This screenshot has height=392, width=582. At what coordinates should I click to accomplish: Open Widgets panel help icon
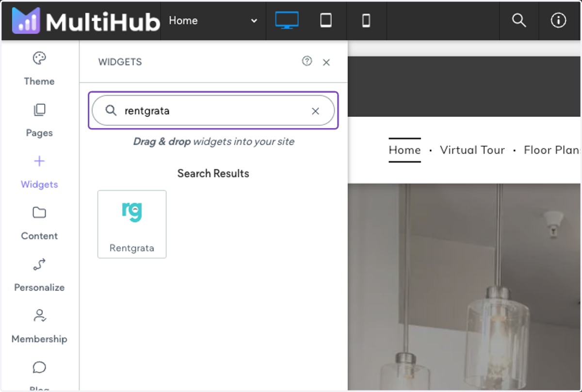pyautogui.click(x=307, y=61)
